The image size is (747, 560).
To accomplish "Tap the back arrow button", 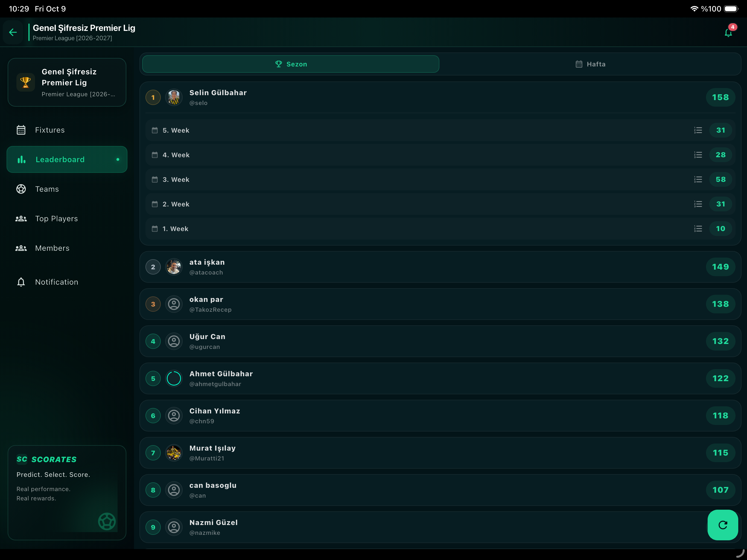I will pyautogui.click(x=13, y=32).
